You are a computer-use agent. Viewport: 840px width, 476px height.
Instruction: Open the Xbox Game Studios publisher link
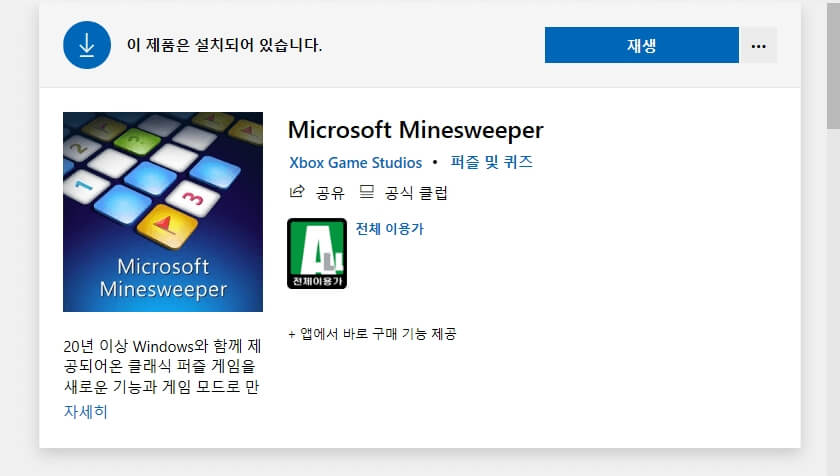[356, 162]
